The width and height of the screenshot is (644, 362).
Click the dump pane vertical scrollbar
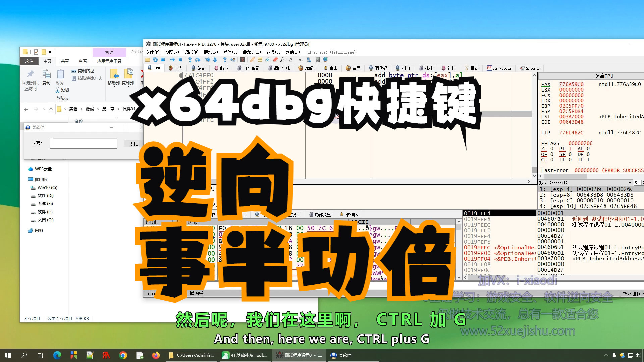[x=459, y=249]
